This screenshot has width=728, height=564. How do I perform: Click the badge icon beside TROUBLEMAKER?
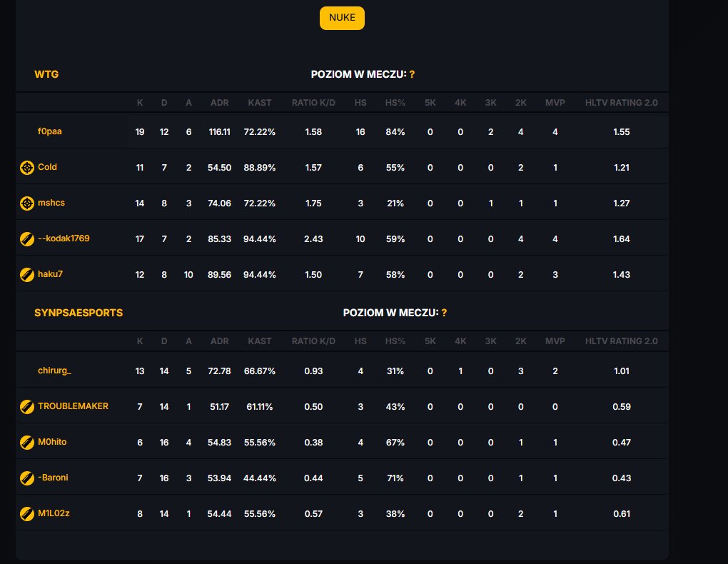27,407
